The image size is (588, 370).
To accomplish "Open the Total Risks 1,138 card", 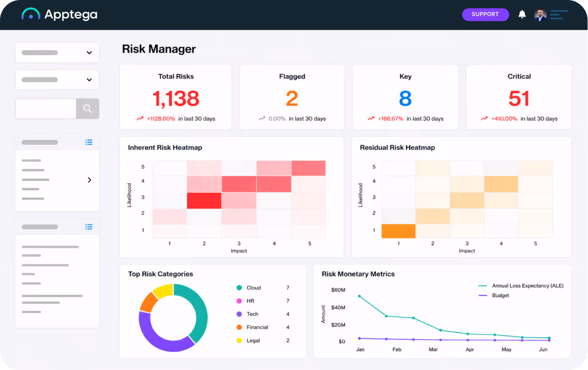I will [x=175, y=97].
